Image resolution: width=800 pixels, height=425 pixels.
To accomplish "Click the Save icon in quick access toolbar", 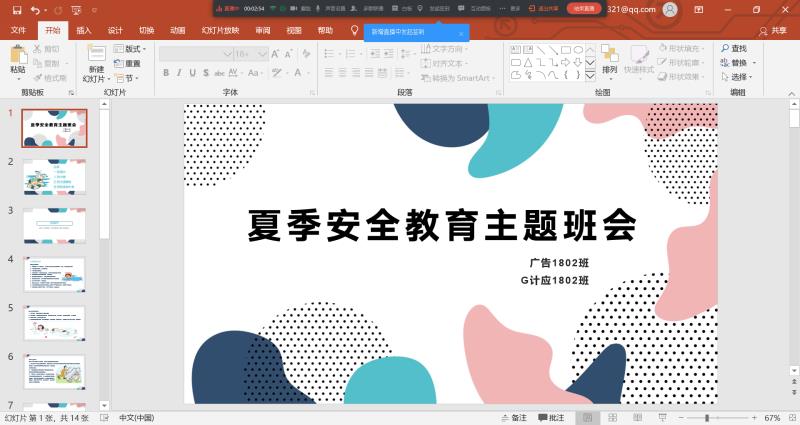I will pyautogui.click(x=17, y=10).
